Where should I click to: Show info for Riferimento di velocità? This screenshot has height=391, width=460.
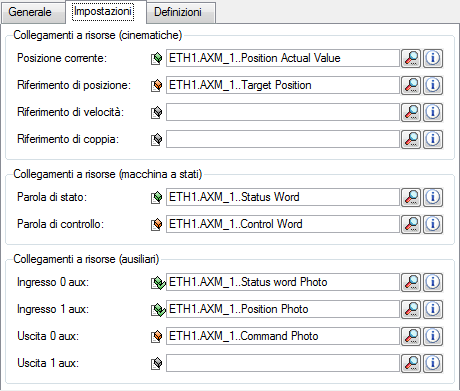[433, 112]
